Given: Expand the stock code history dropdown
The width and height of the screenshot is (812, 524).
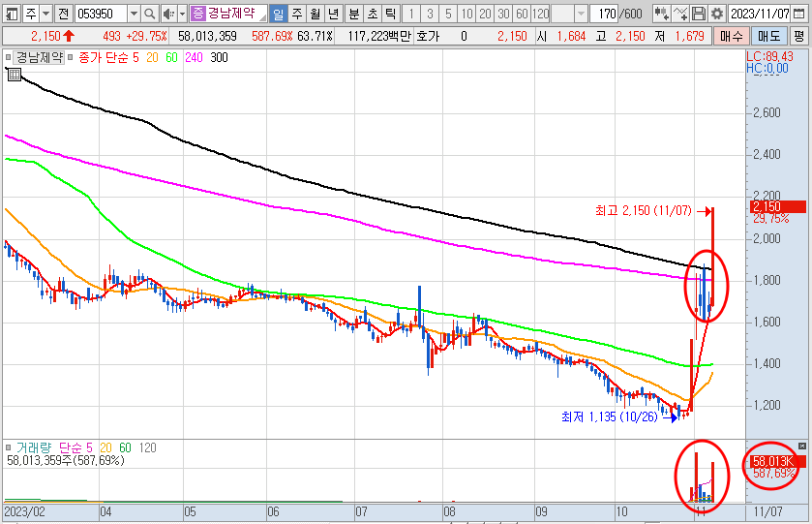Looking at the screenshot, I should pos(134,14).
